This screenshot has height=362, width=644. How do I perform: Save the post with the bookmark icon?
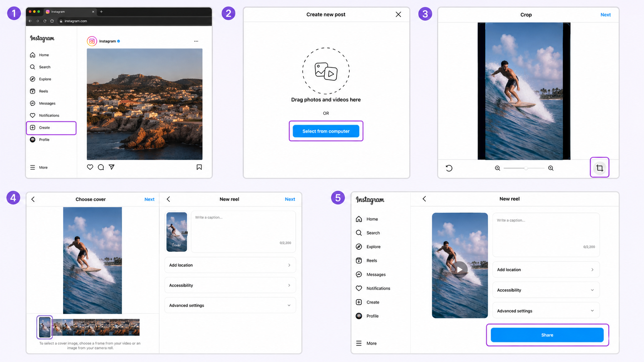199,167
